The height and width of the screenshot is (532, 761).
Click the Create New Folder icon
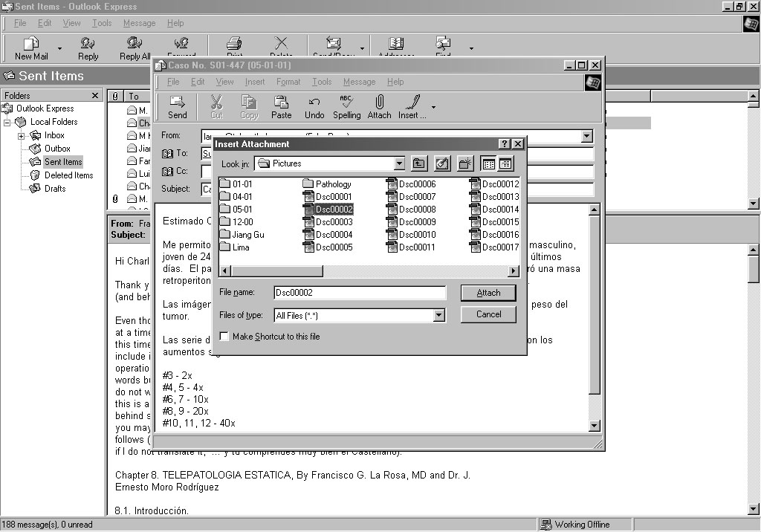465,163
